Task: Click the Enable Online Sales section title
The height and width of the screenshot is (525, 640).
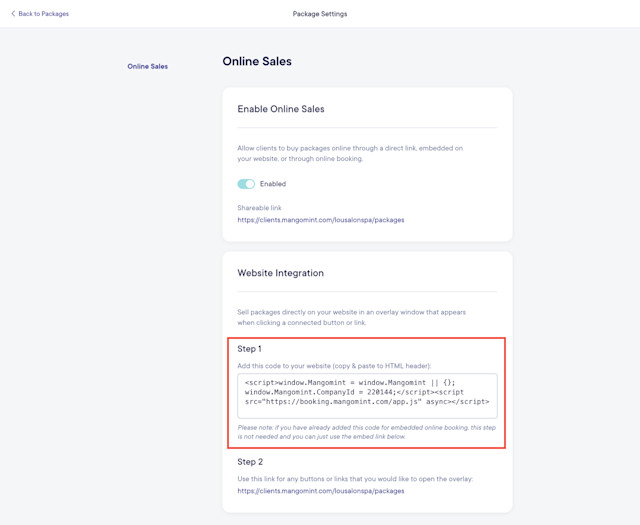Action: tap(281, 109)
